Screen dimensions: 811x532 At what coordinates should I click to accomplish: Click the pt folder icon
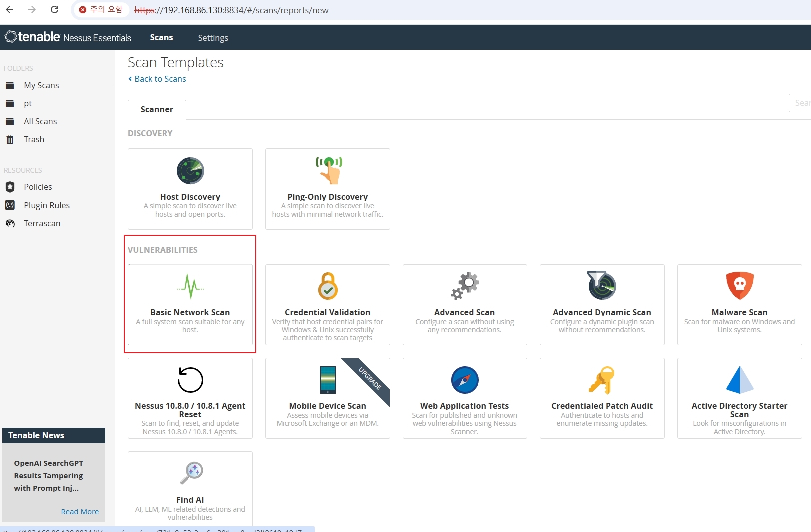(x=10, y=103)
